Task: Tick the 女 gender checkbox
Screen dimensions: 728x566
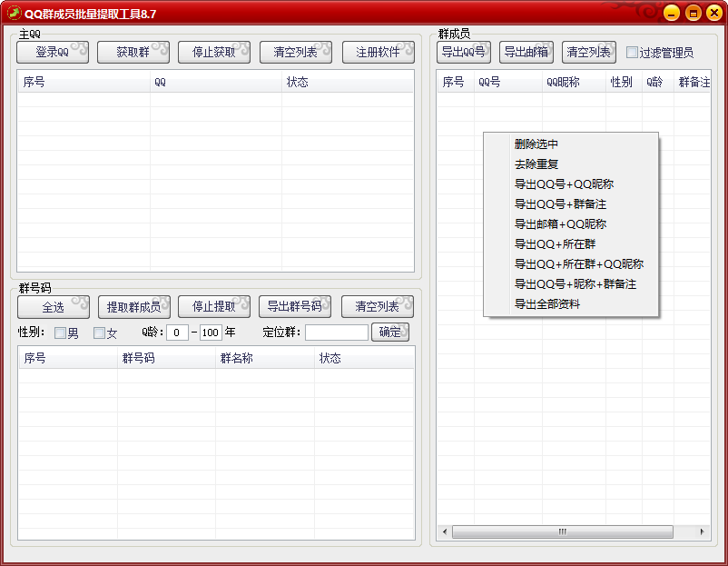Action: pyautogui.click(x=99, y=333)
